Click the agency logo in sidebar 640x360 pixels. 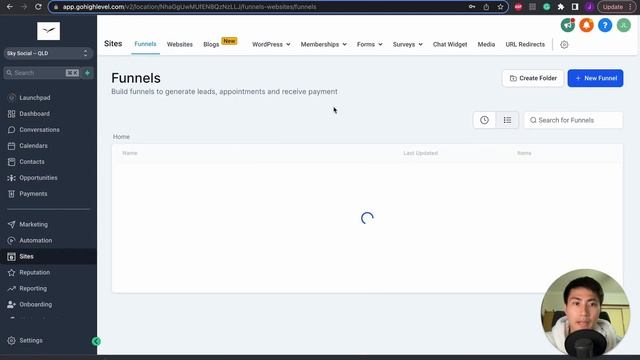pyautogui.click(x=49, y=31)
